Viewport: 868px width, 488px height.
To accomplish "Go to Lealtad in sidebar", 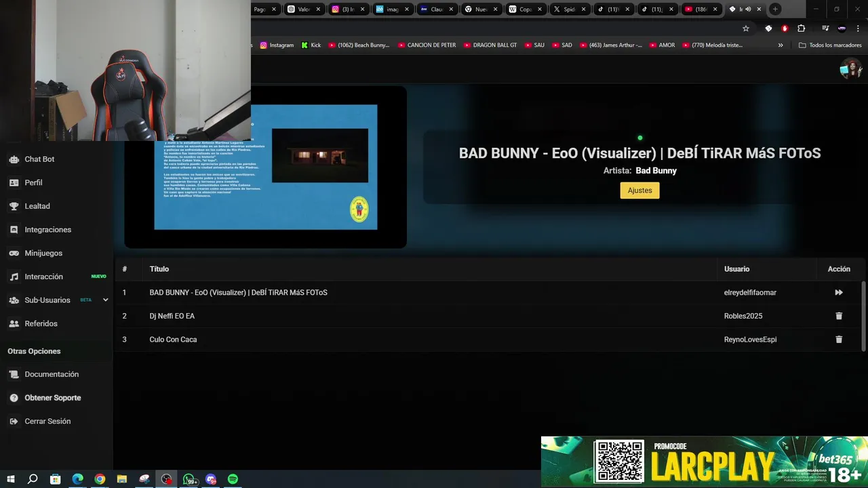I will click(37, 206).
